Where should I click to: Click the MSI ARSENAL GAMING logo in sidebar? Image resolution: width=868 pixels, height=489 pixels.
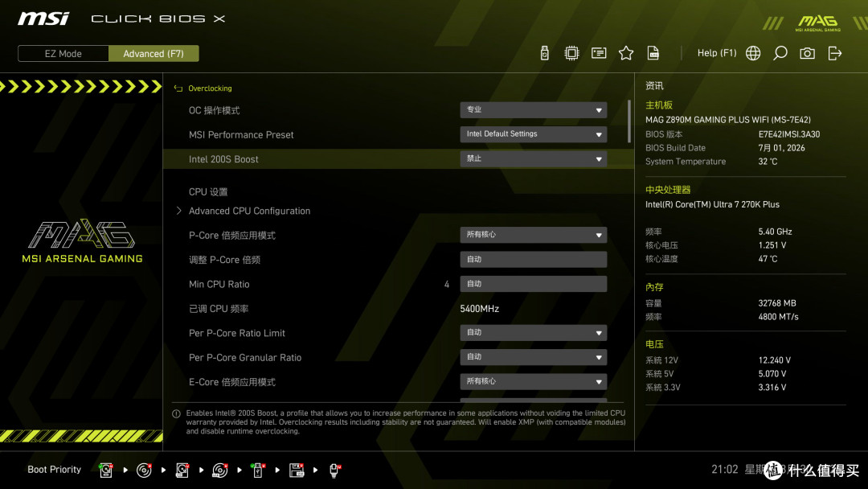point(82,241)
